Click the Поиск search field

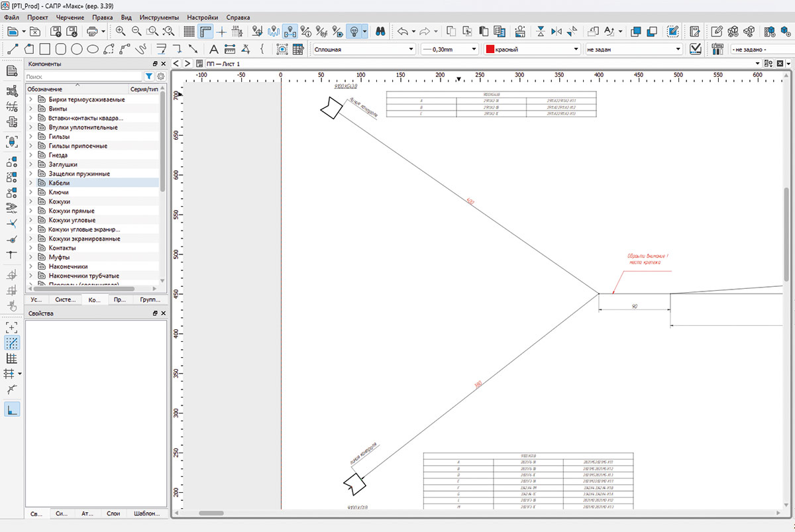point(83,77)
